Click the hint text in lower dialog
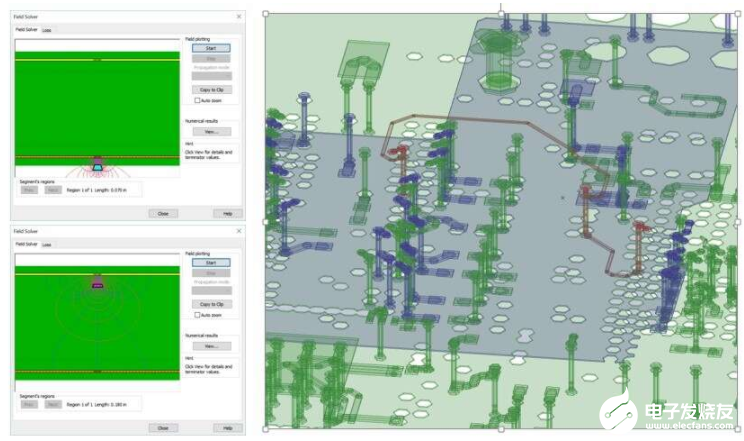744x441 pixels. pos(208,369)
